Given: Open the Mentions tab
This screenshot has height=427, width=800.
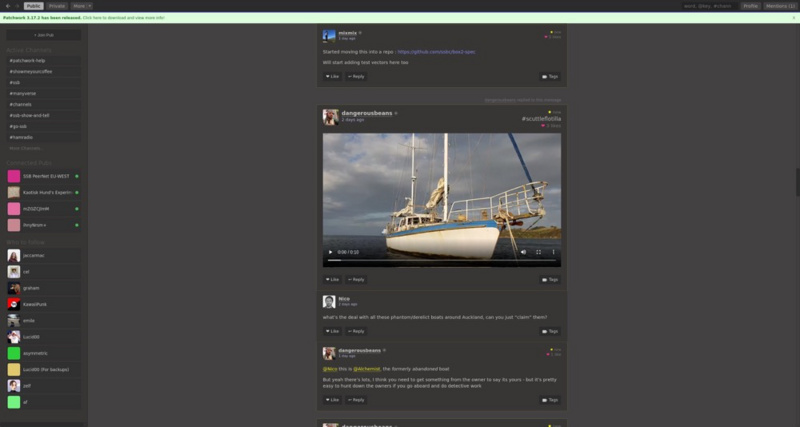Looking at the screenshot, I should [780, 5].
